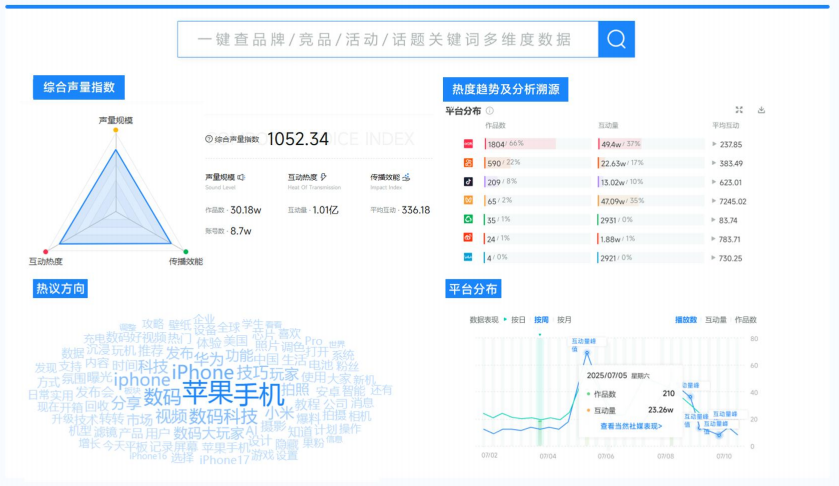Switch chart to 按周 weekly view

click(541, 320)
